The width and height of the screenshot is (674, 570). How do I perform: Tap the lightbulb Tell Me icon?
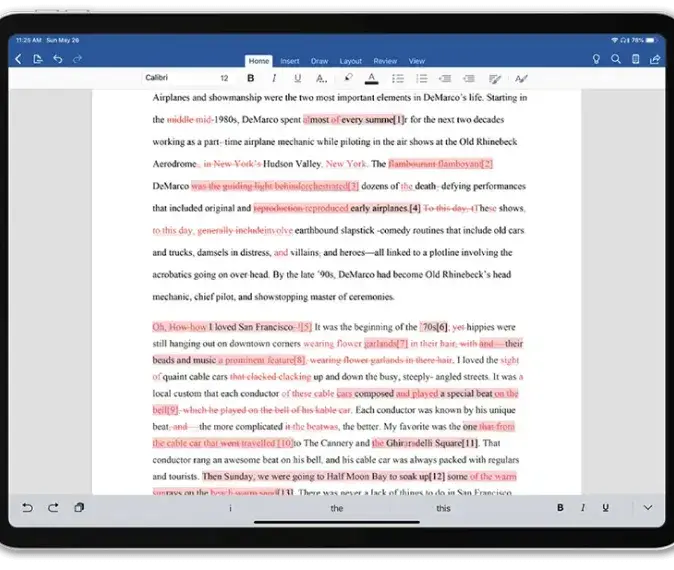click(597, 60)
